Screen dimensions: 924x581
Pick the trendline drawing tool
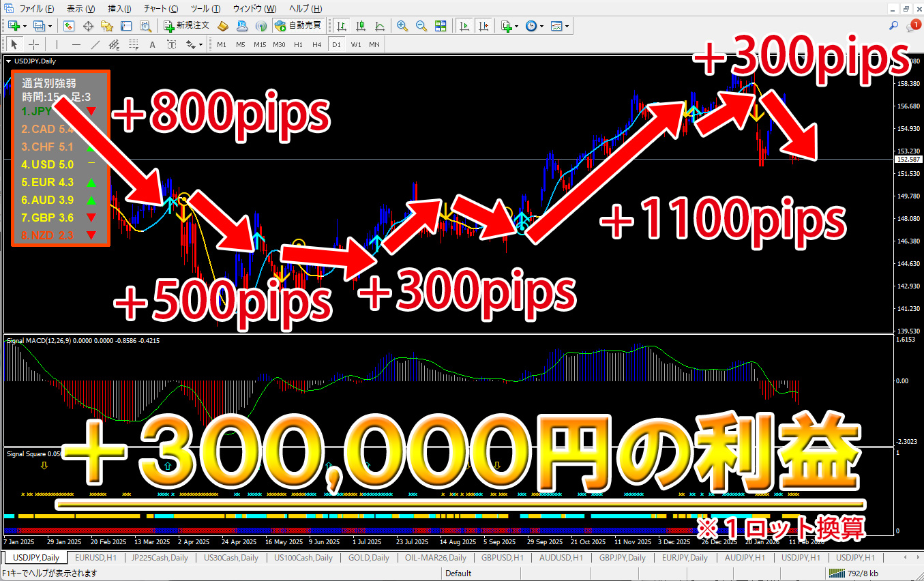point(96,45)
